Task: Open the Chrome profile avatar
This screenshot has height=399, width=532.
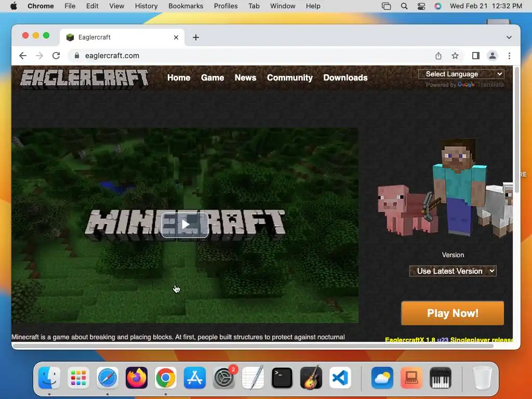Action: (493, 56)
